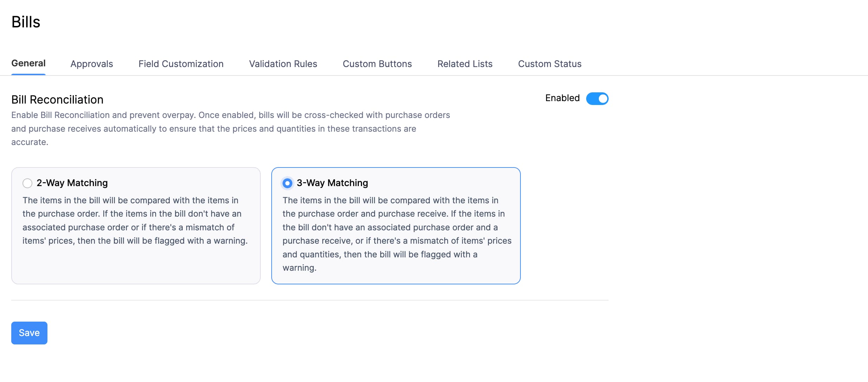Click the Bills page heading

[26, 22]
